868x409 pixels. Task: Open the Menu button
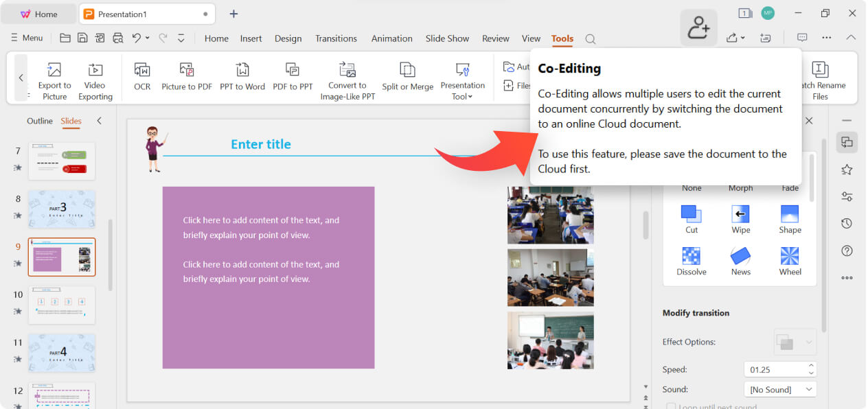pyautogui.click(x=27, y=38)
